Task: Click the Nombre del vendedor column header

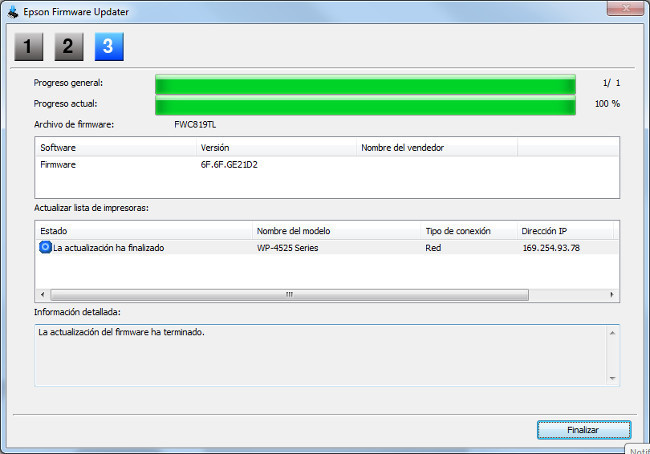Action: pos(437,148)
